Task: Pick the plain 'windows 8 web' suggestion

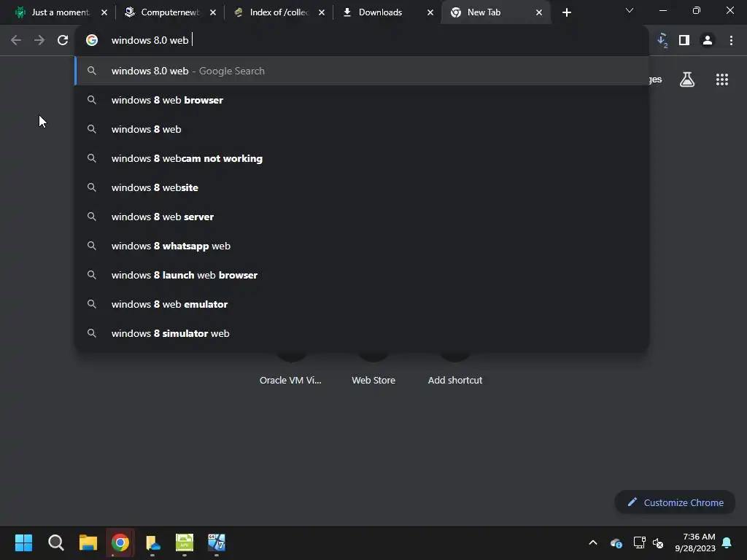Action: click(362, 129)
